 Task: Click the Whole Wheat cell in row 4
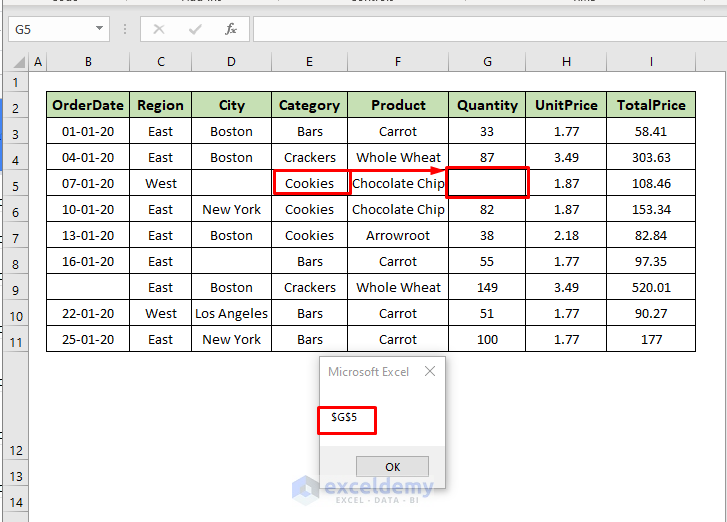pos(398,157)
